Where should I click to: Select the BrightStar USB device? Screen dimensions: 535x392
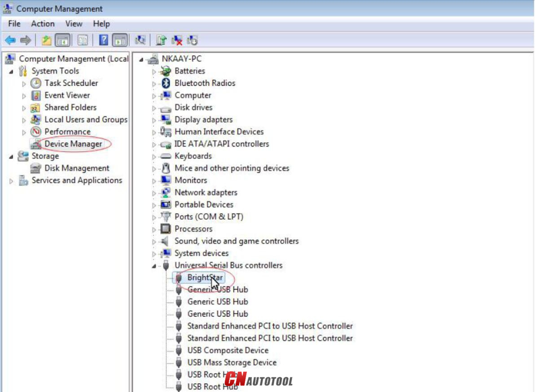[x=205, y=277]
